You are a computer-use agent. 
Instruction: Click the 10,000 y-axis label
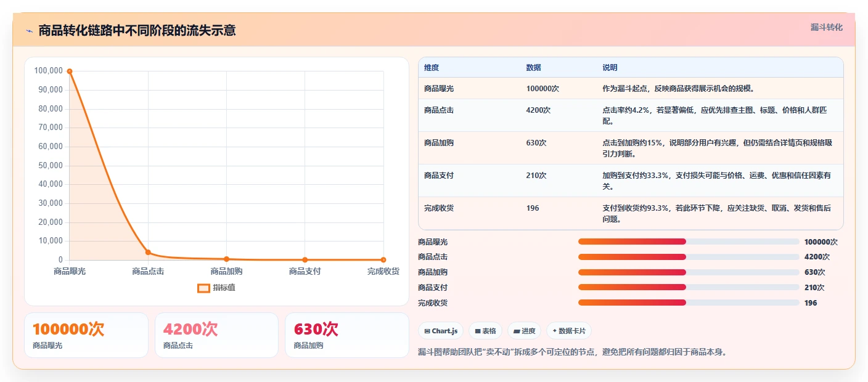pos(51,241)
